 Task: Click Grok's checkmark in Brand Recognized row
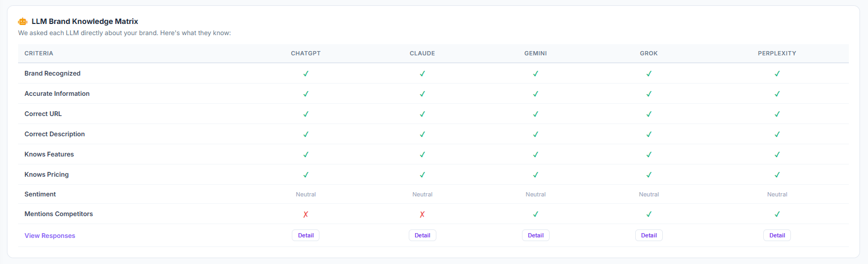point(649,74)
